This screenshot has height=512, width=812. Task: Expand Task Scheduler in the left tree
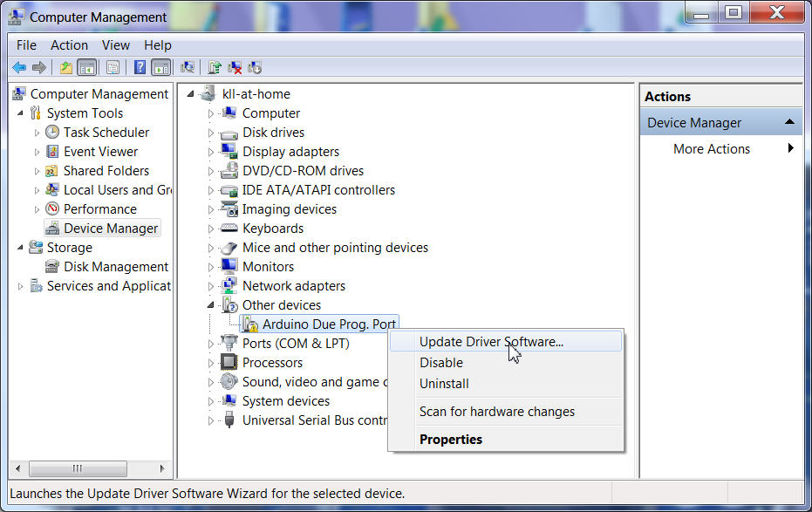37,133
